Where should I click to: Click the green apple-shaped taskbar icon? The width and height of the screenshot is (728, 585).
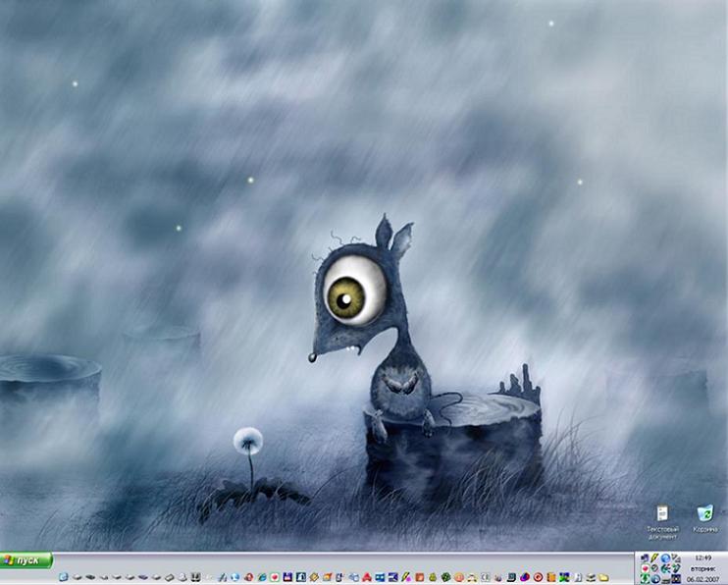coord(433,577)
